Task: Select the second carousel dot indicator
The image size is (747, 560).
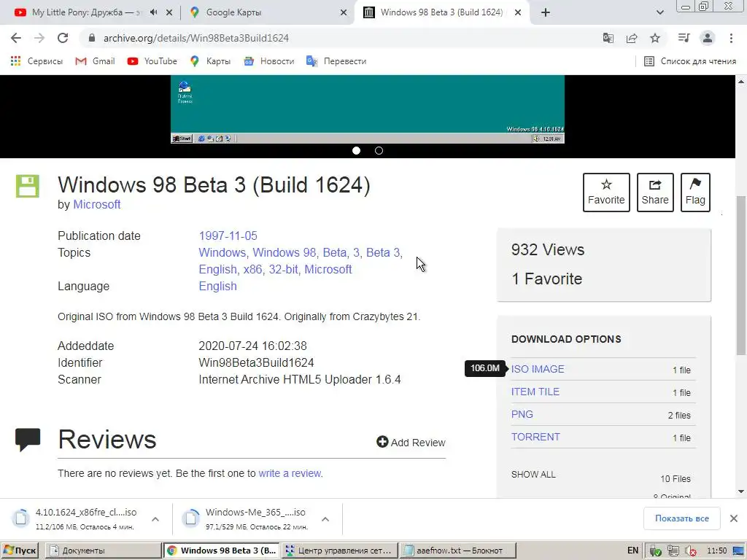Action: click(379, 150)
